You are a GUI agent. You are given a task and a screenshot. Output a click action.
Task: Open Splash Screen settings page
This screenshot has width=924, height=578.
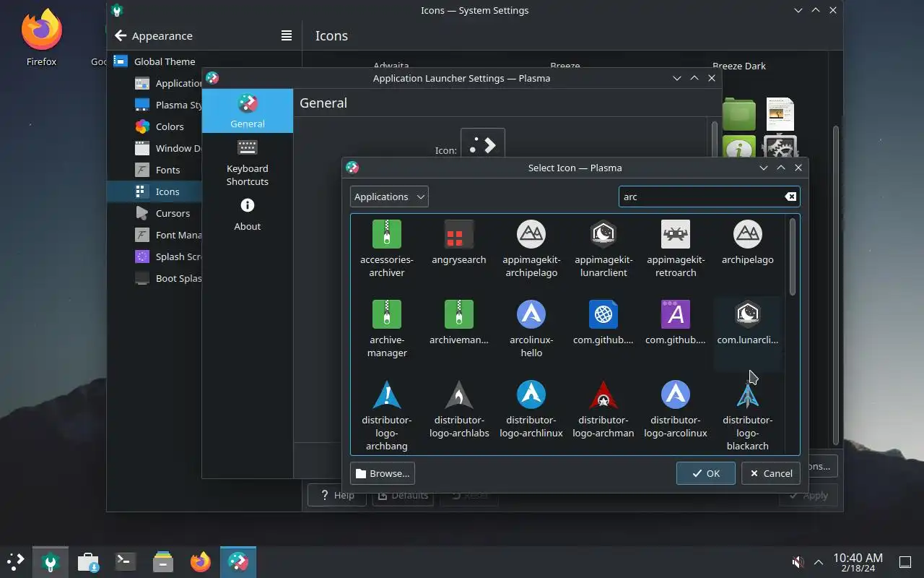[168, 256]
